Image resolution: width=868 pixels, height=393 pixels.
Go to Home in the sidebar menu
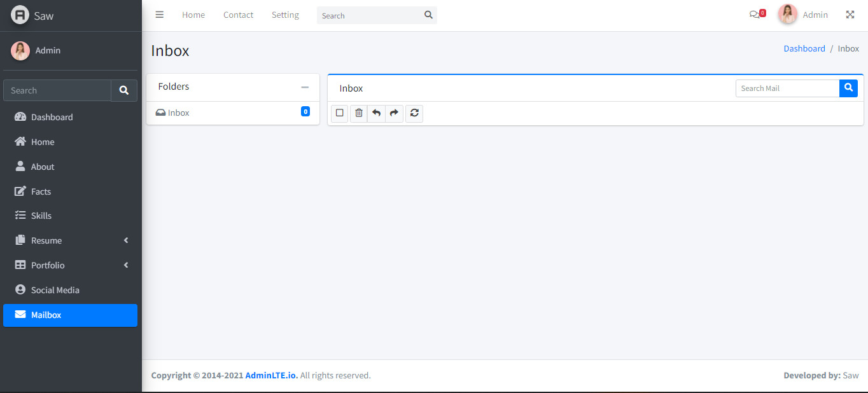70,142
